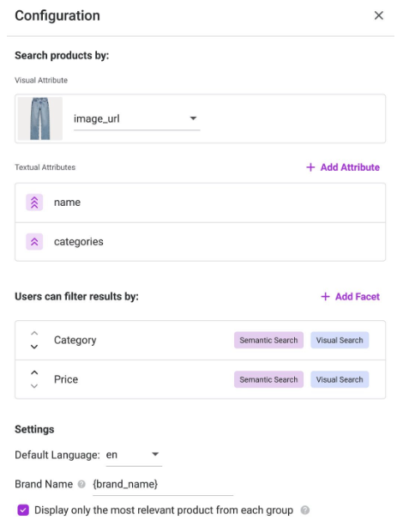Viewport: 397px width, 532px height.
Task: Select the categories textual attribute row
Action: [x=200, y=242]
